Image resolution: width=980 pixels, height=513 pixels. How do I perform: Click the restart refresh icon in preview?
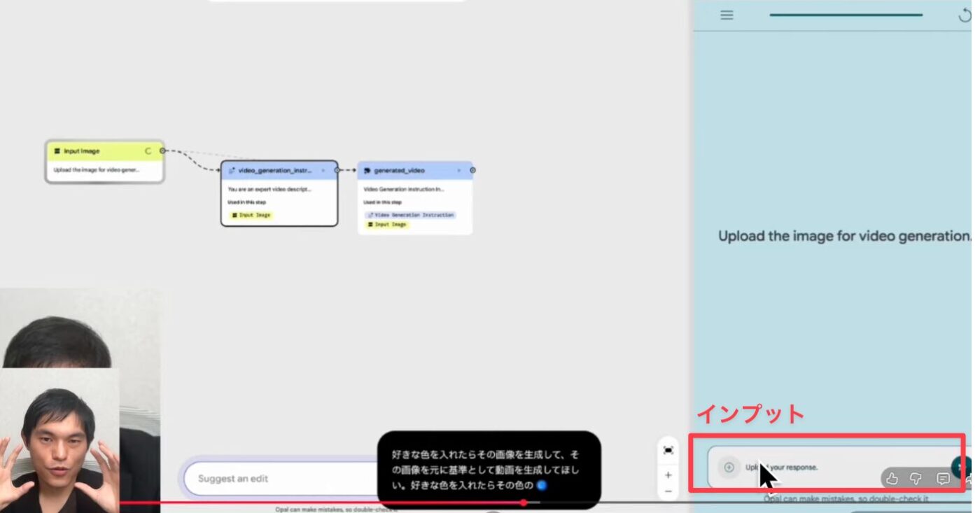pyautogui.click(x=965, y=15)
